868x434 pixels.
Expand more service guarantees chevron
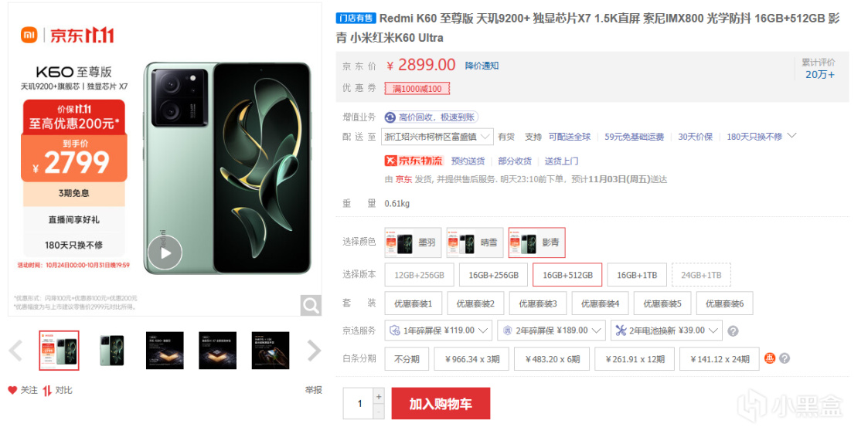[791, 135]
